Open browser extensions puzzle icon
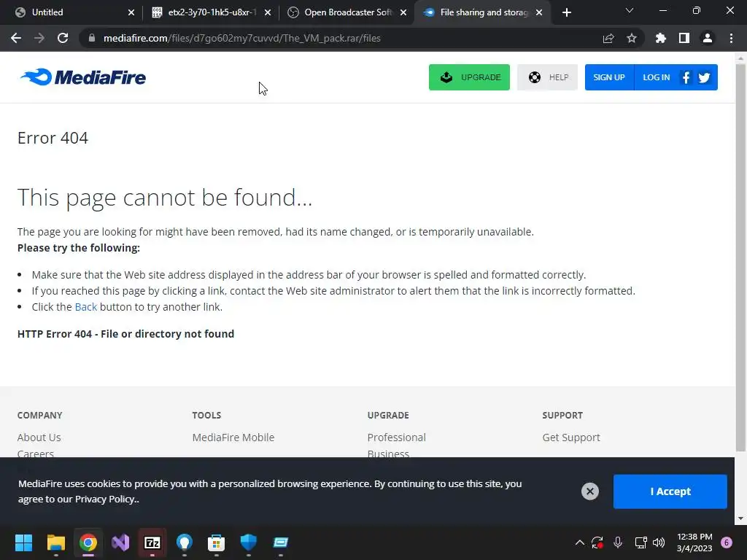The image size is (747, 560). tap(660, 38)
